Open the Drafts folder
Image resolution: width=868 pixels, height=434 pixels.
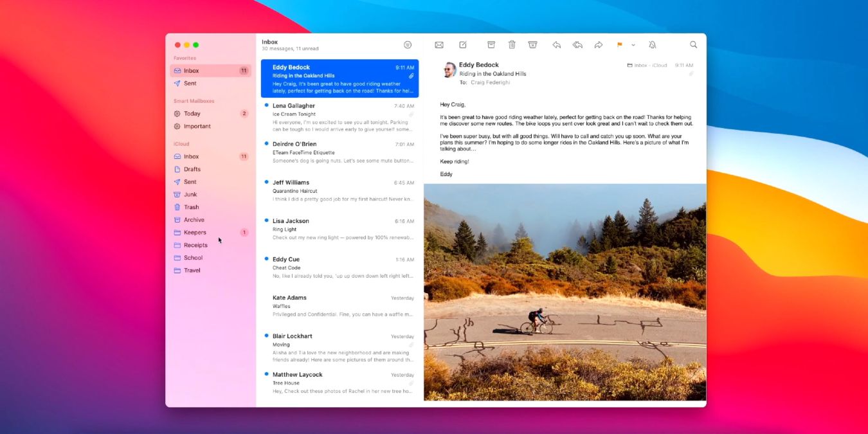[191, 168]
